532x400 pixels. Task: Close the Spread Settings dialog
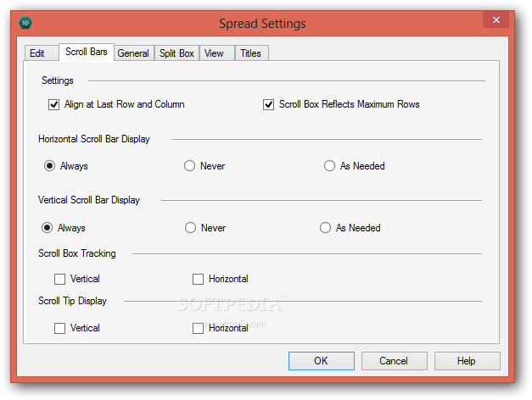click(497, 19)
